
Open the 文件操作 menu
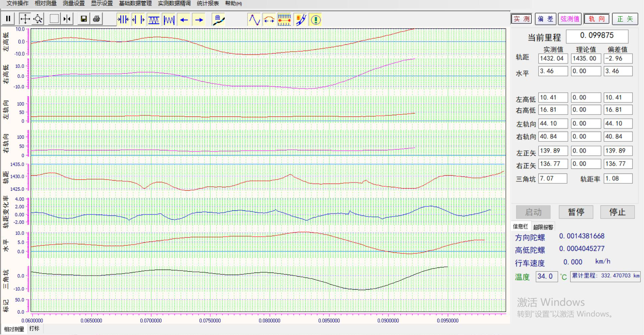pyautogui.click(x=17, y=3)
